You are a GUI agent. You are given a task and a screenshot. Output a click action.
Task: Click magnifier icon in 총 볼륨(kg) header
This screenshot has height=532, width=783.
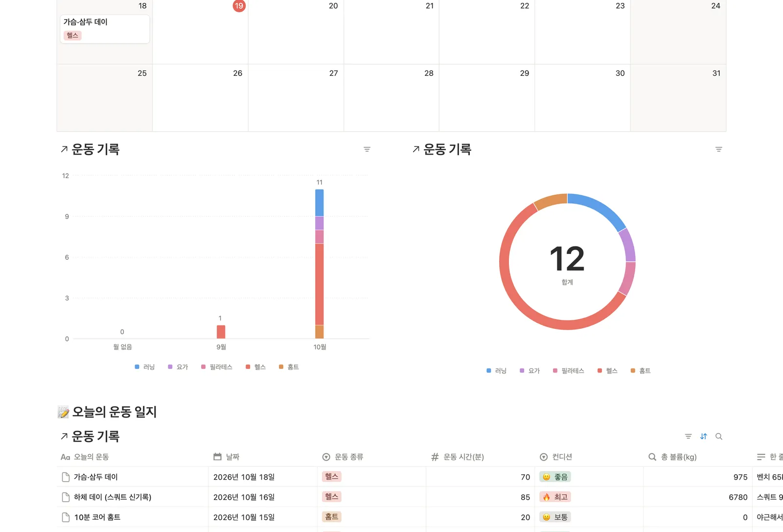pyautogui.click(x=652, y=457)
